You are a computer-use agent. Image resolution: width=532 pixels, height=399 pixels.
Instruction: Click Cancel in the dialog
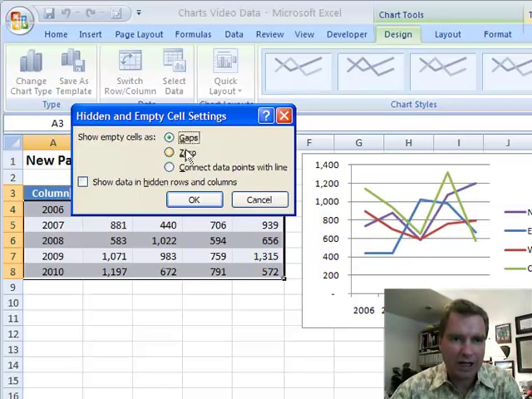point(259,199)
